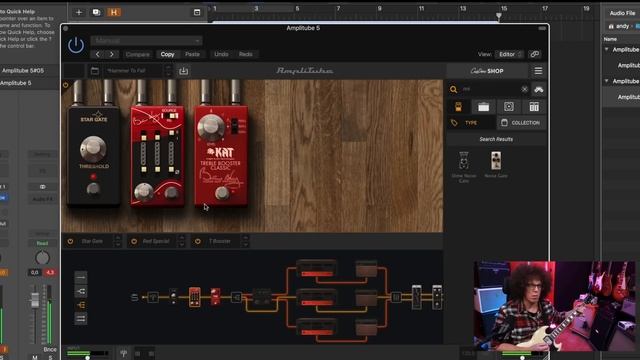The height and width of the screenshot is (360, 640).
Task: Select the stomp pedal gear category
Action: [x=458, y=107]
